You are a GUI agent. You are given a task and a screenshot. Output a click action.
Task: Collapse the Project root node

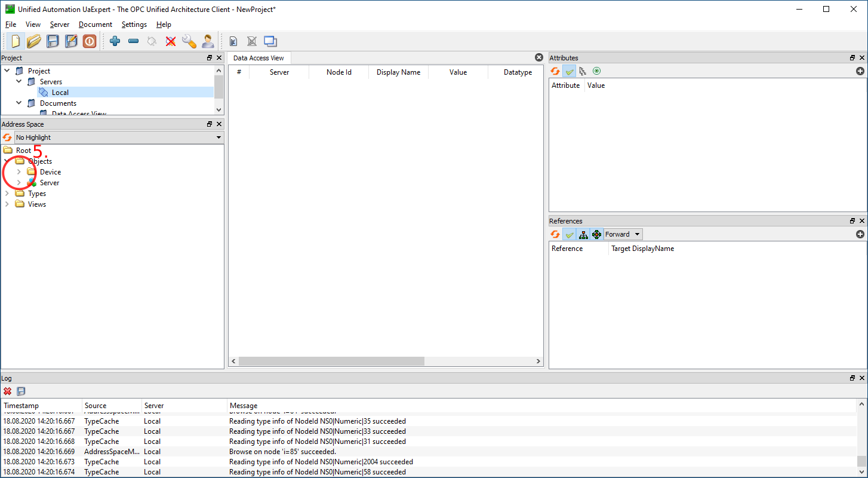(x=7, y=71)
